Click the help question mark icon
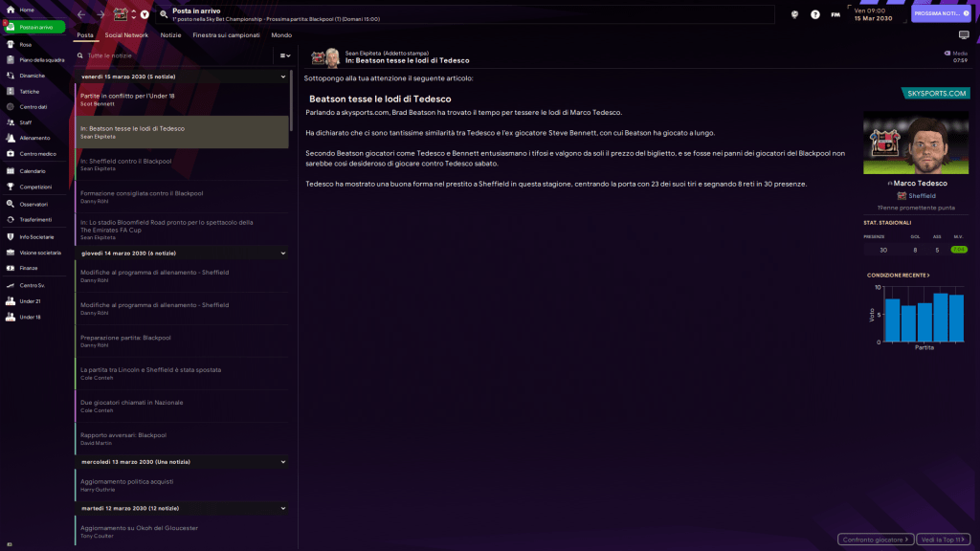Image resolution: width=980 pixels, height=551 pixels. point(815,14)
